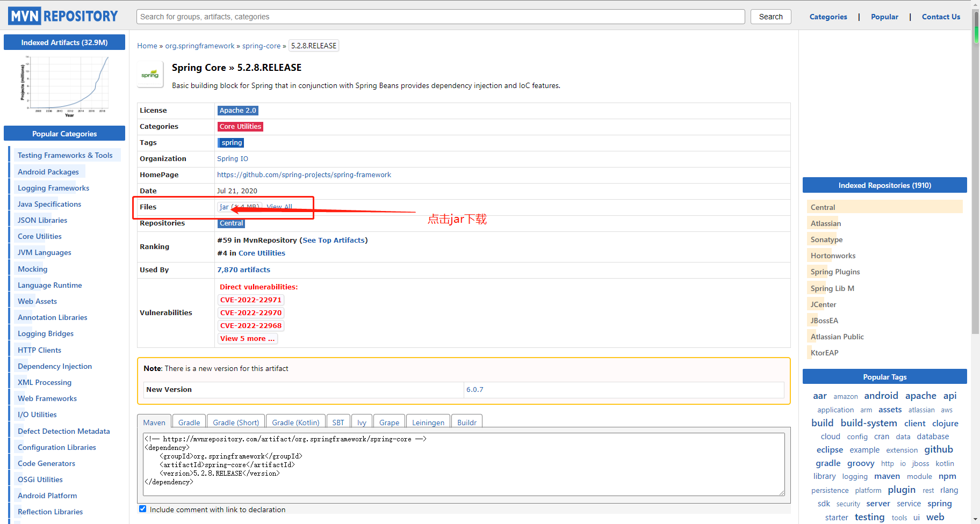Open Core Utilities ranking link

262,253
